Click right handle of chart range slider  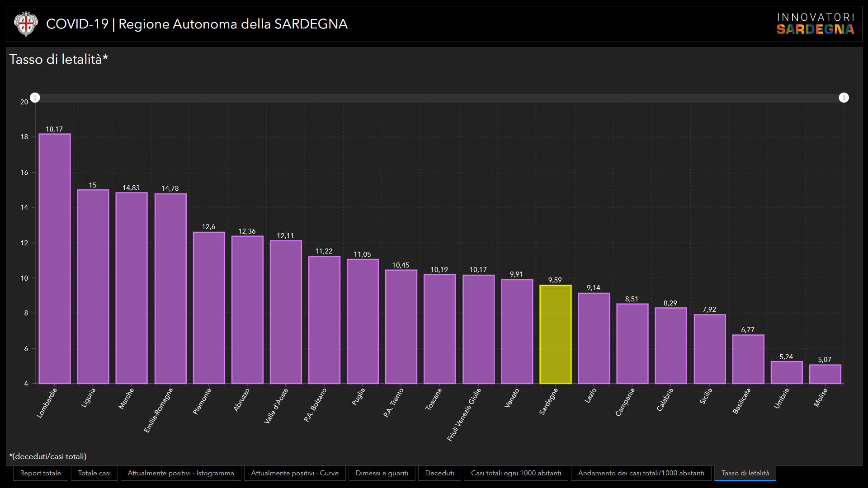pyautogui.click(x=844, y=98)
